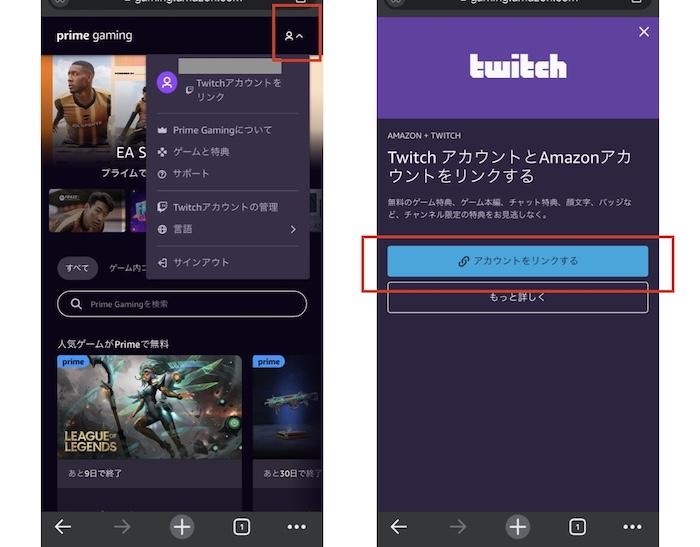Click the Twitch icon beside Twitchアカウントの管理
Screen dimensions: 700x547
coord(162,207)
